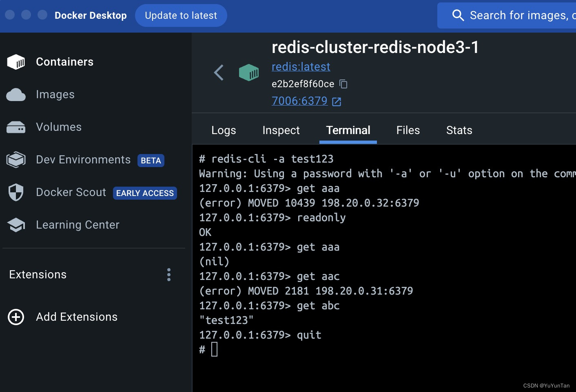Click terminal line 'MOVED 2181 198.20.0.31:6379'
Image resolution: width=576 pixels, height=392 pixels.
[330, 291]
